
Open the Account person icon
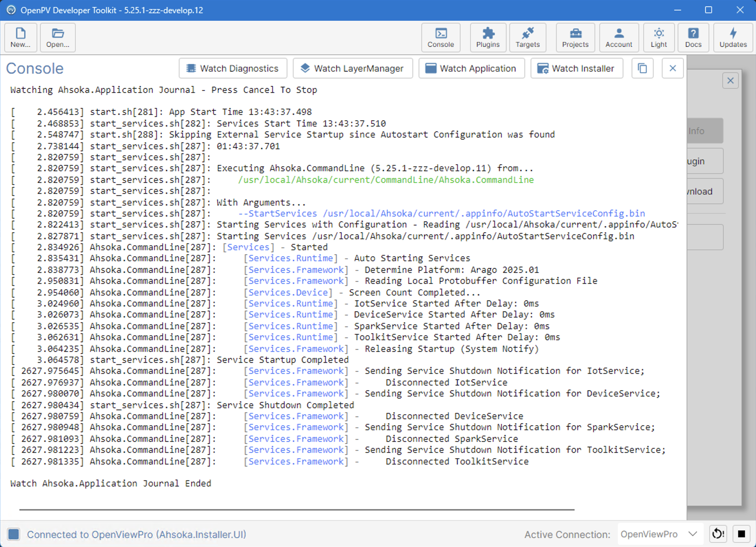point(619,38)
